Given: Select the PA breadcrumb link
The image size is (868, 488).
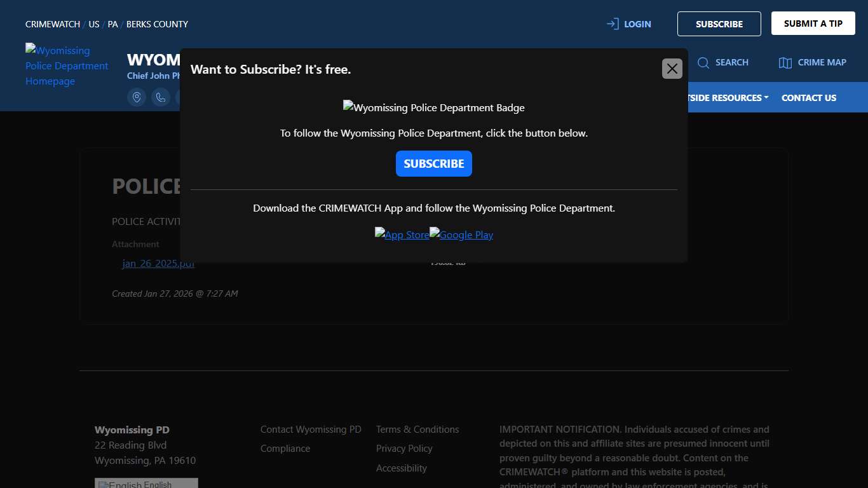Looking at the screenshot, I should (x=112, y=24).
